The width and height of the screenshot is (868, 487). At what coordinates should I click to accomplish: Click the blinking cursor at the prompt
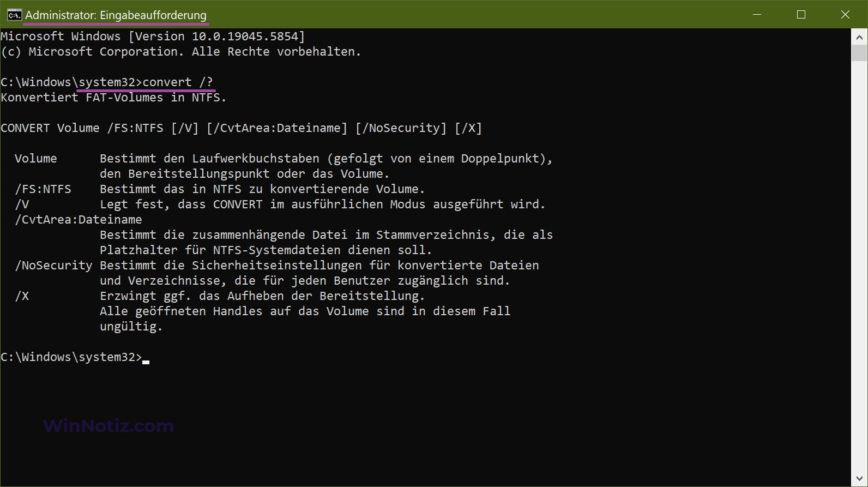146,362
